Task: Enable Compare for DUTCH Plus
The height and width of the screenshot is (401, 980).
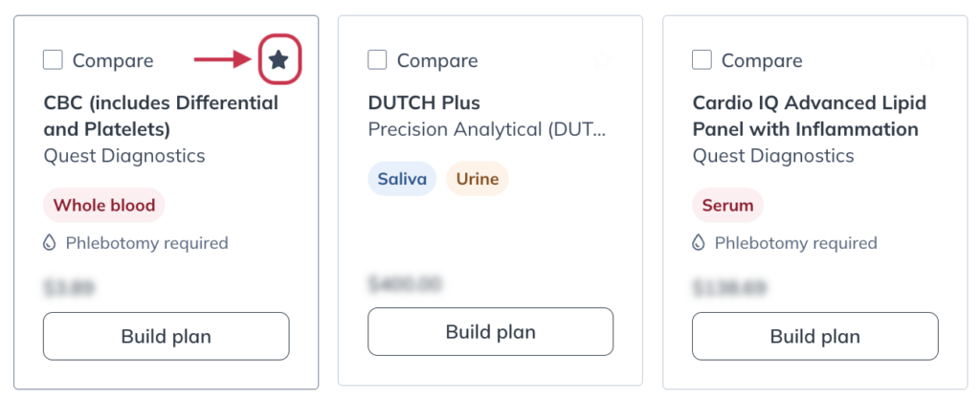Action: (x=377, y=60)
